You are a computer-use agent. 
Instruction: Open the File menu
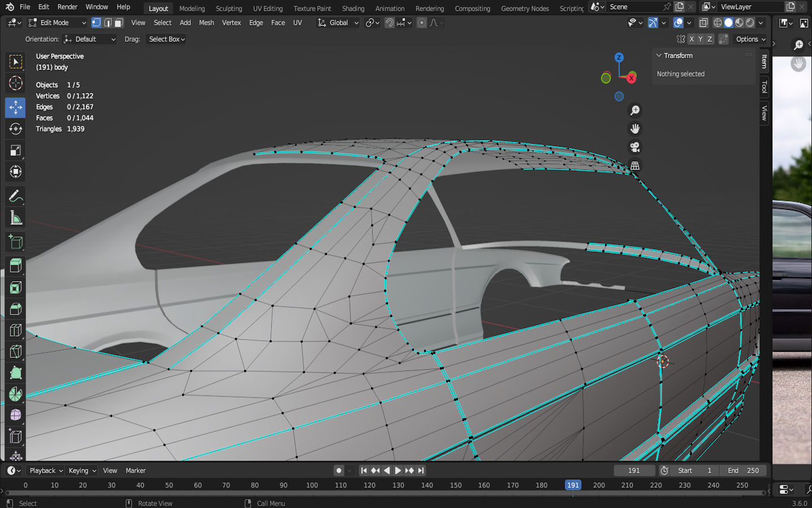[x=25, y=7]
